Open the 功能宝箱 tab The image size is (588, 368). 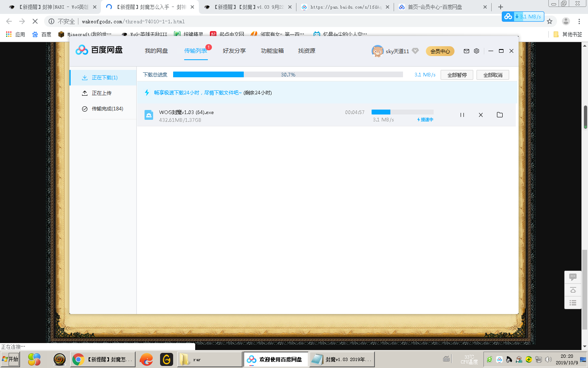tap(272, 51)
